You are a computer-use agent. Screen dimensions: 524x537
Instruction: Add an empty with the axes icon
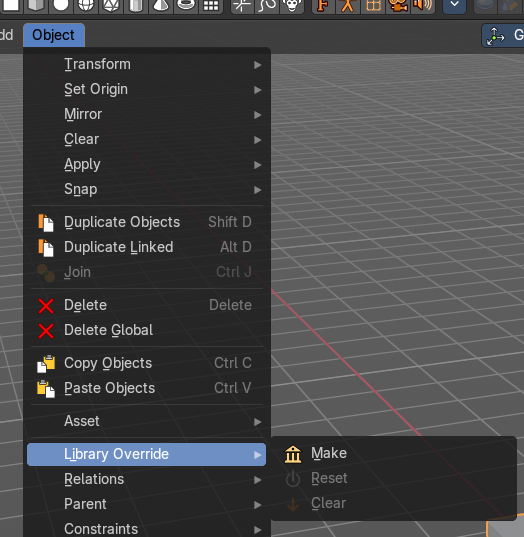[x=242, y=5]
